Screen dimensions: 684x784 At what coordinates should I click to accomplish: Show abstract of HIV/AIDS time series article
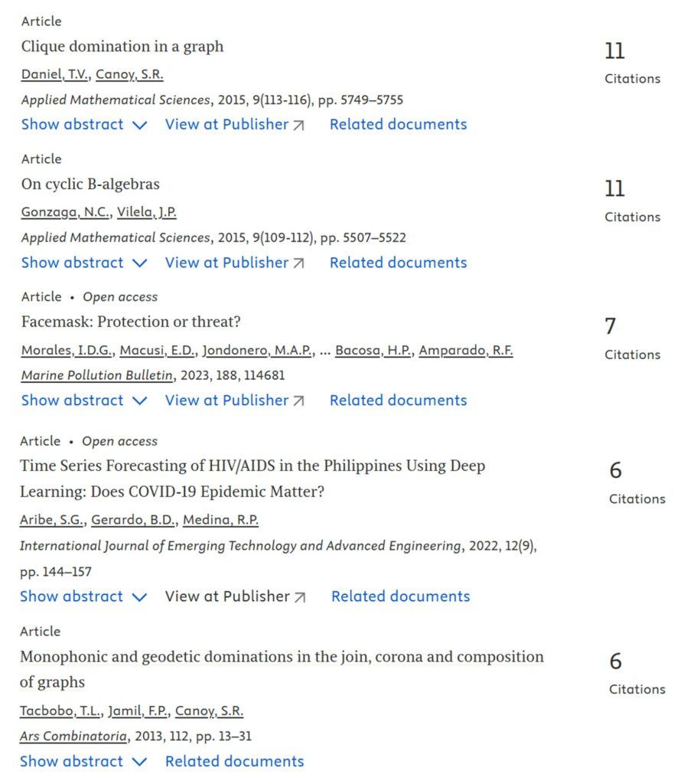[x=83, y=596]
